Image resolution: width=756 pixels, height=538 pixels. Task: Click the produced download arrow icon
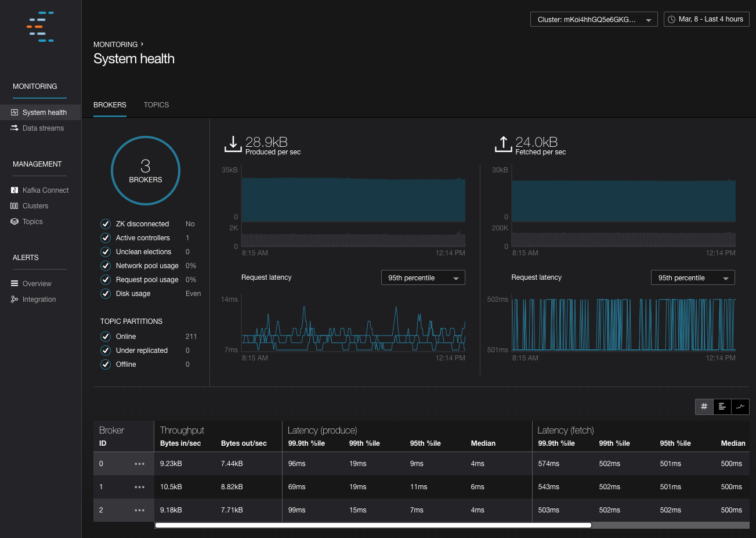[x=233, y=144]
